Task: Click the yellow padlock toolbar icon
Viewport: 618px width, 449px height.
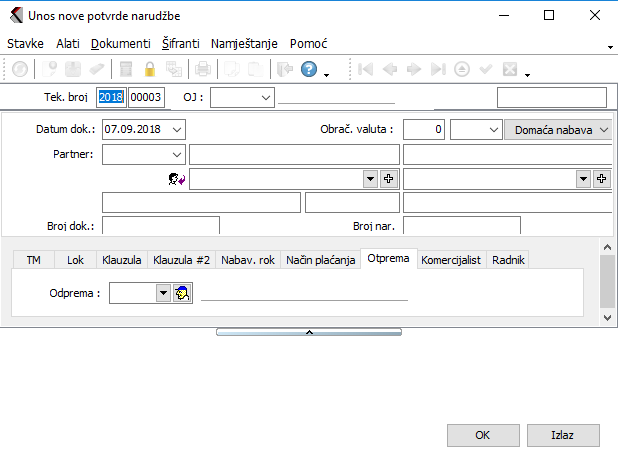Action: pos(150,70)
